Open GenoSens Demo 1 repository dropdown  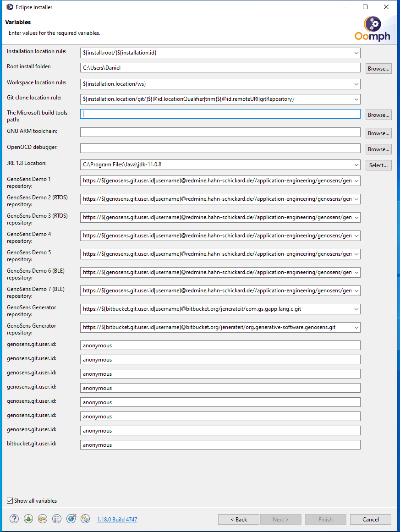click(356, 181)
